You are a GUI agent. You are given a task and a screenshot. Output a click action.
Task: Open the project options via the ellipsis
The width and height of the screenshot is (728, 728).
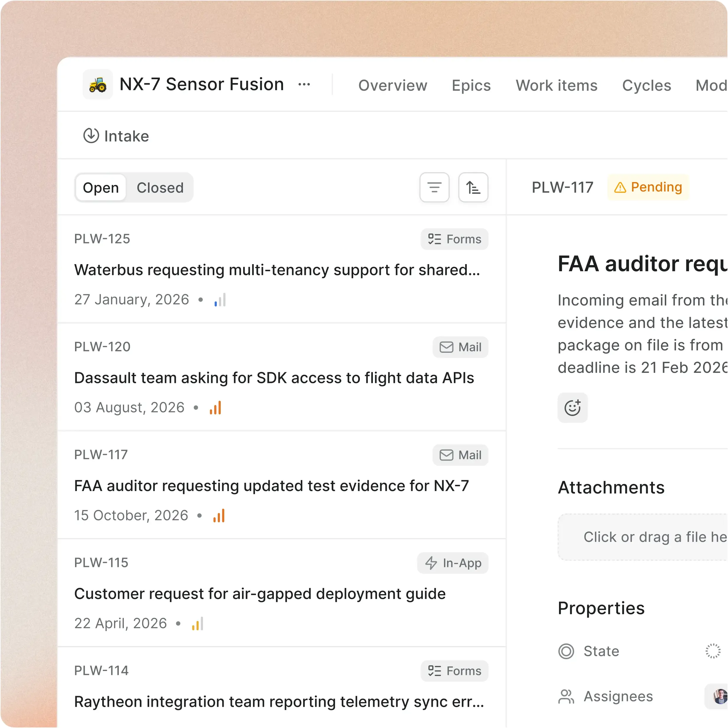pyautogui.click(x=304, y=84)
